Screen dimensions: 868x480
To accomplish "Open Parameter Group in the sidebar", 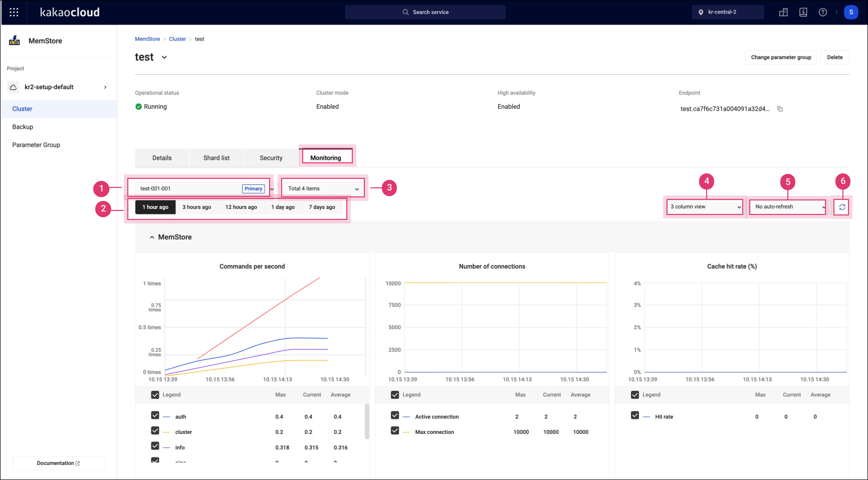I will pos(59,145).
